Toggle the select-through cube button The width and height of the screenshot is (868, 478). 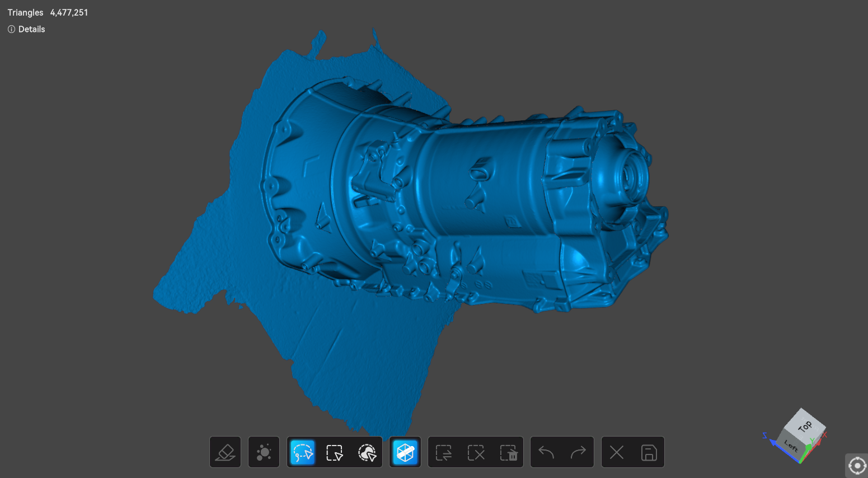click(x=405, y=452)
